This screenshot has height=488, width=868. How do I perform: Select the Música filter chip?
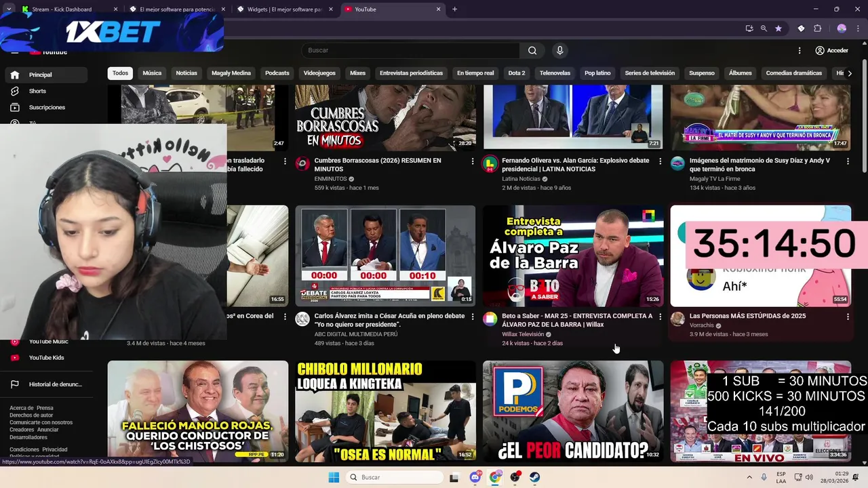(x=152, y=73)
